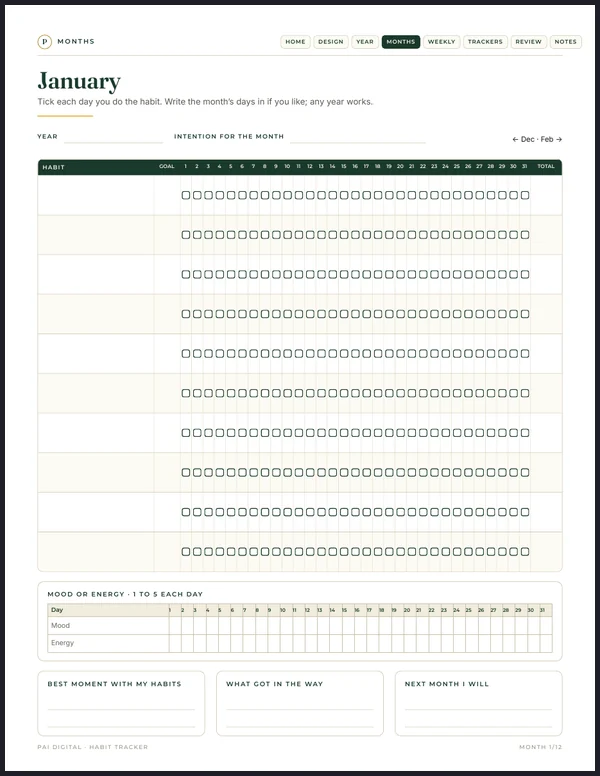The height and width of the screenshot is (776, 600).
Task: Click the Mood cell for day 15
Action: [348, 626]
